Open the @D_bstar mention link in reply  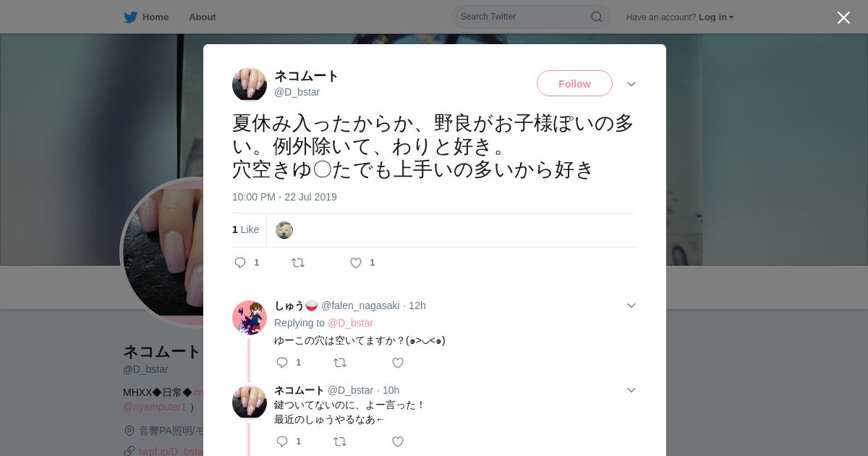(350, 323)
